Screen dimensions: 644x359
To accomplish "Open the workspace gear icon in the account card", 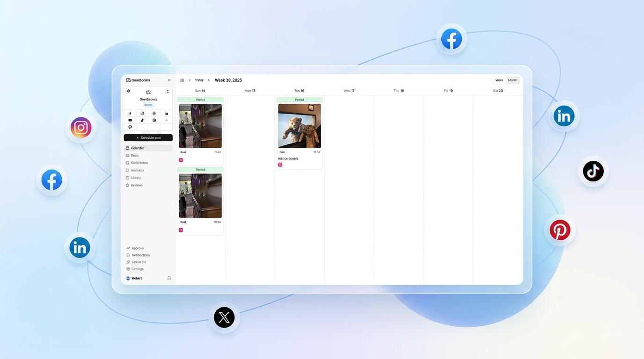I will [x=128, y=91].
